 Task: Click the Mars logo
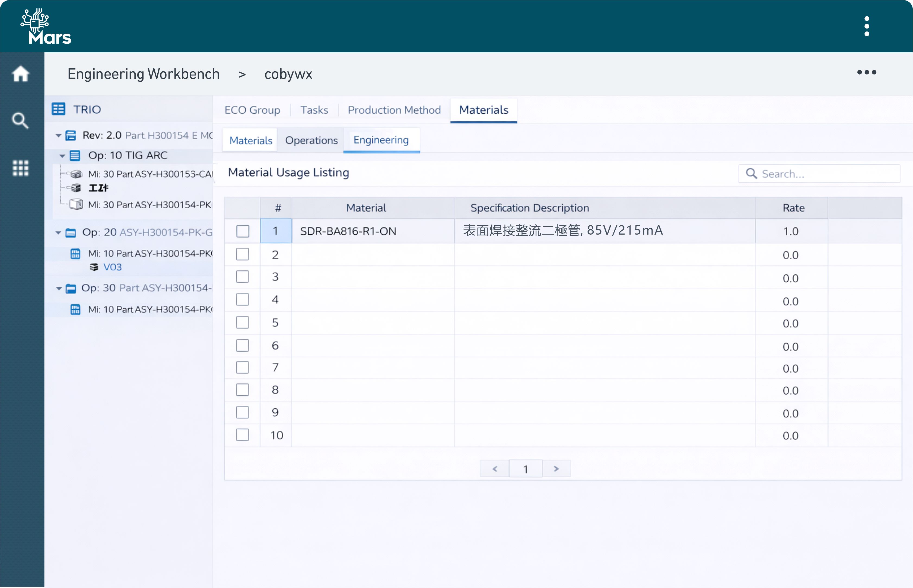[46, 27]
